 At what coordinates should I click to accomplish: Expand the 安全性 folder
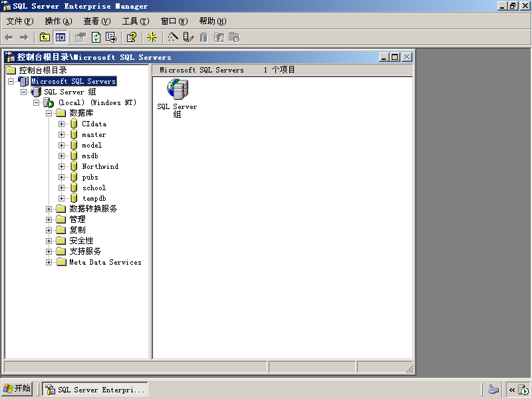coord(49,241)
